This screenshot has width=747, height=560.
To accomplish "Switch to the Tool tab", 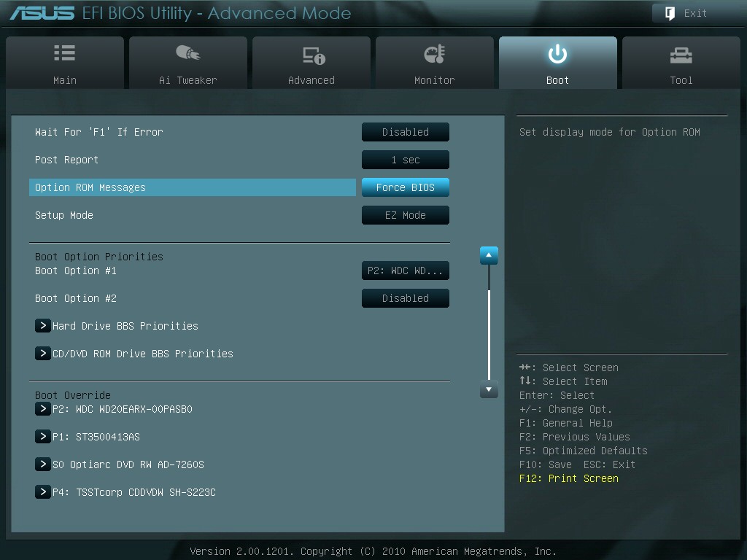I will (x=681, y=63).
